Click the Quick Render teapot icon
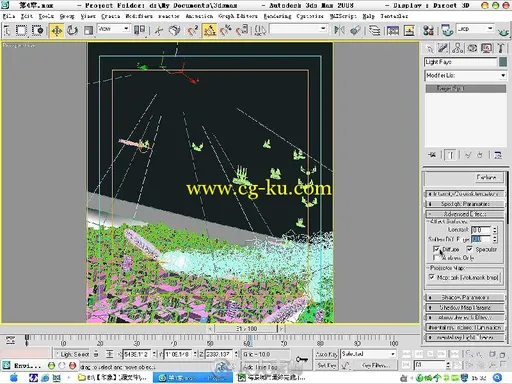The height and width of the screenshot is (384, 512). 504,31
